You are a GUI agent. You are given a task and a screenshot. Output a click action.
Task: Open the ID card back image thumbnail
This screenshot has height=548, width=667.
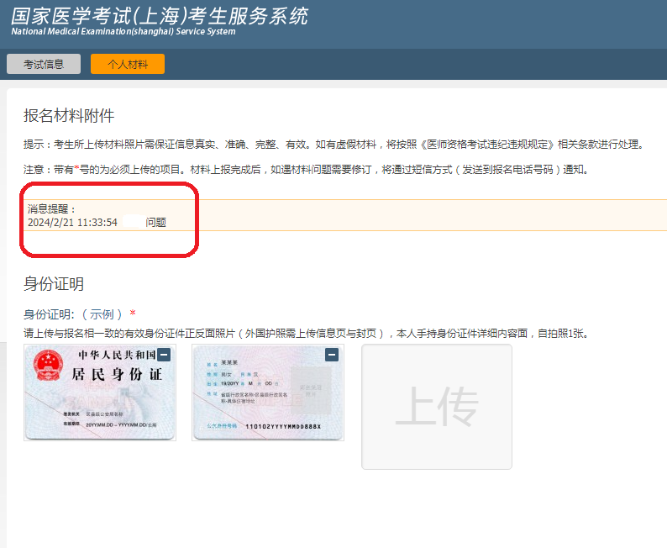(x=267, y=393)
